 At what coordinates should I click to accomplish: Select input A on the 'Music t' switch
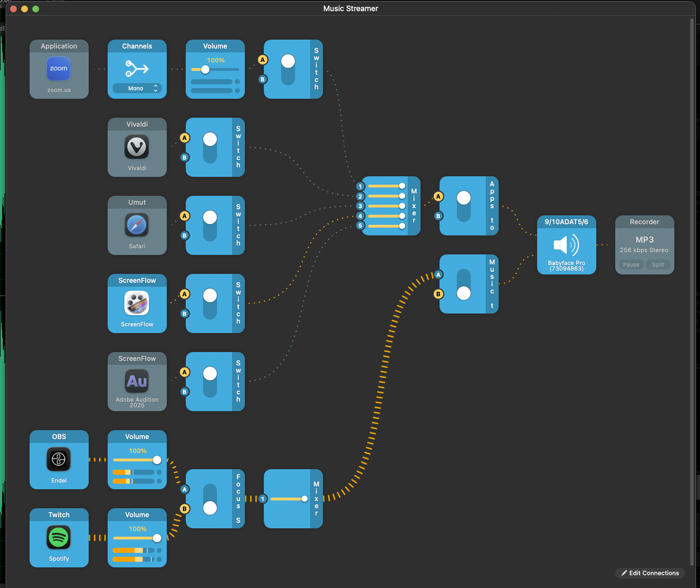coord(438,274)
